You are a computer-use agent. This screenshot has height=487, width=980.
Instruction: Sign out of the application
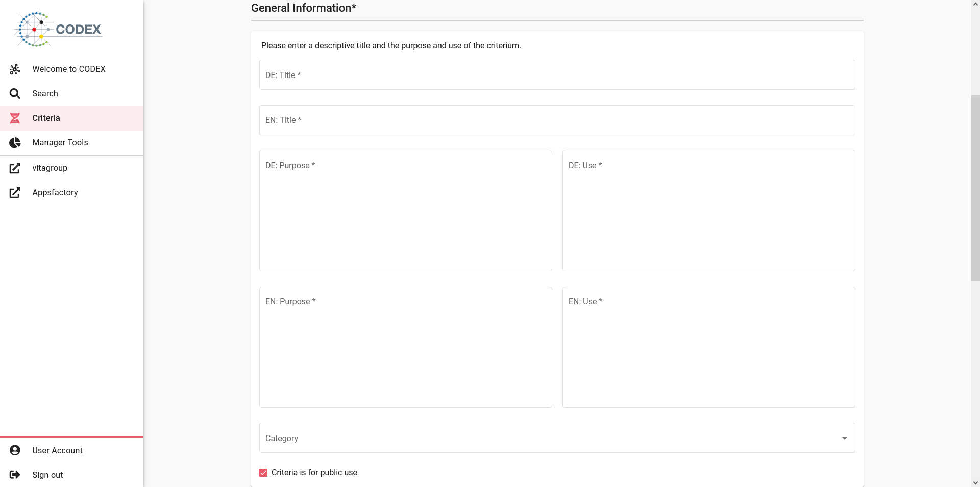(71, 475)
